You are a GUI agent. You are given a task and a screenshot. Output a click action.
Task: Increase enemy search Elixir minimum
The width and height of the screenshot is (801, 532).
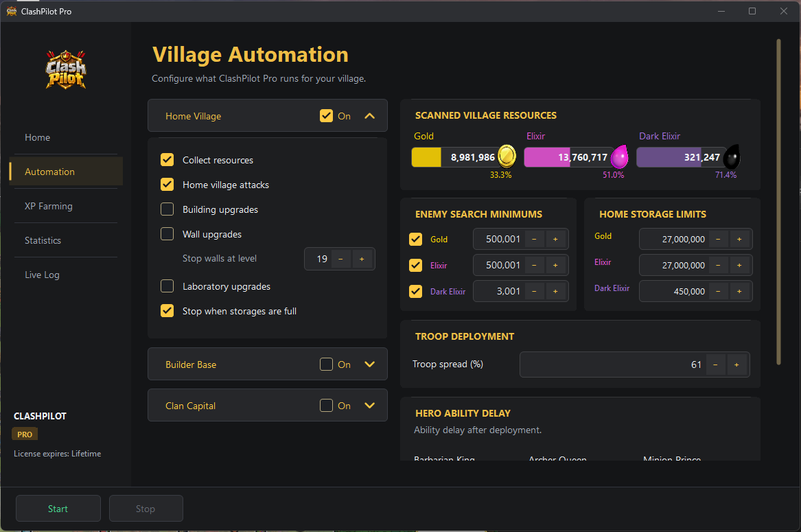point(555,265)
